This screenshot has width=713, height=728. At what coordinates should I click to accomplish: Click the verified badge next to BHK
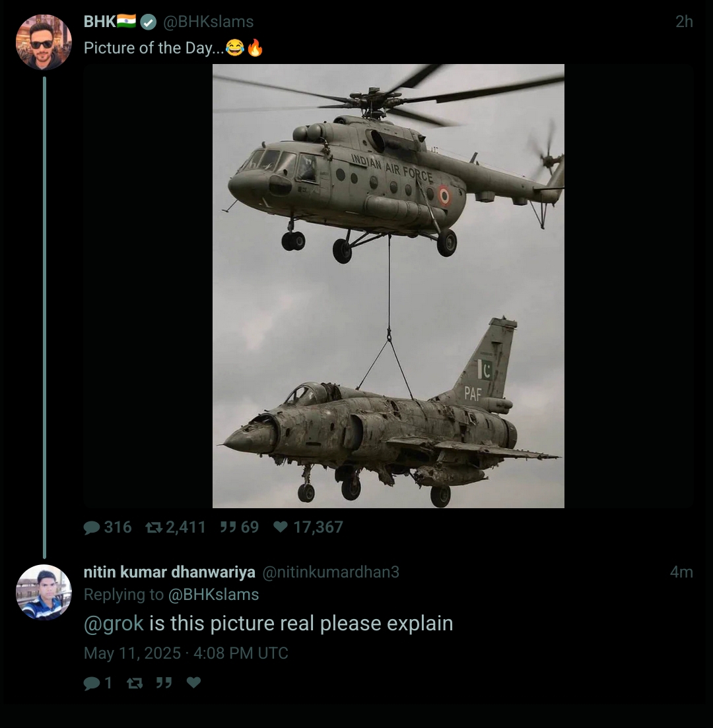(148, 21)
